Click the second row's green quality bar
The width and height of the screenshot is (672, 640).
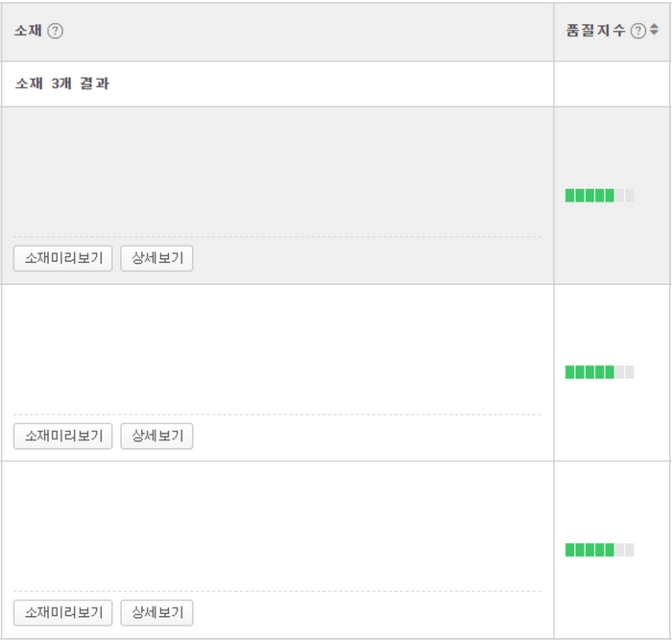tap(589, 372)
